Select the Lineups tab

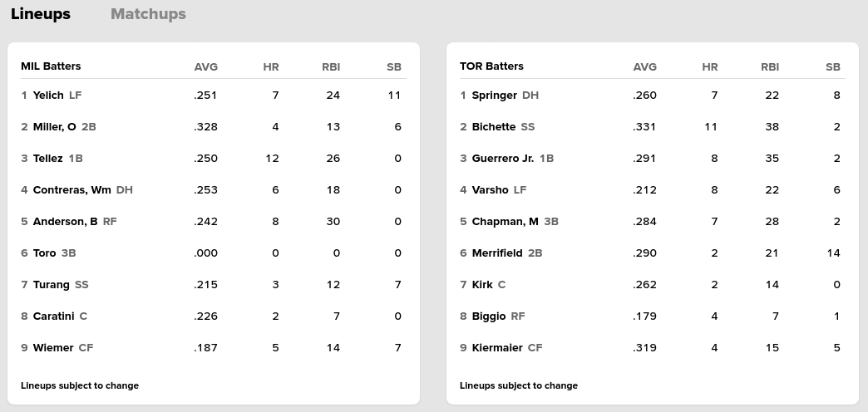41,14
